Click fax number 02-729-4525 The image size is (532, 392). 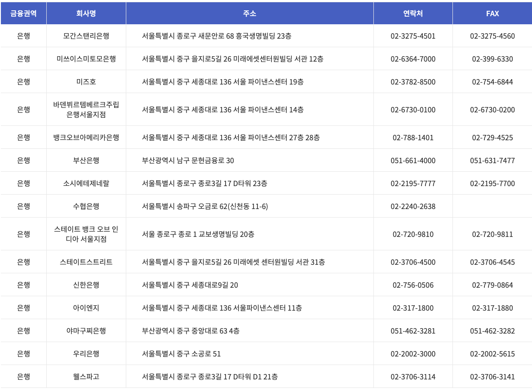point(492,138)
